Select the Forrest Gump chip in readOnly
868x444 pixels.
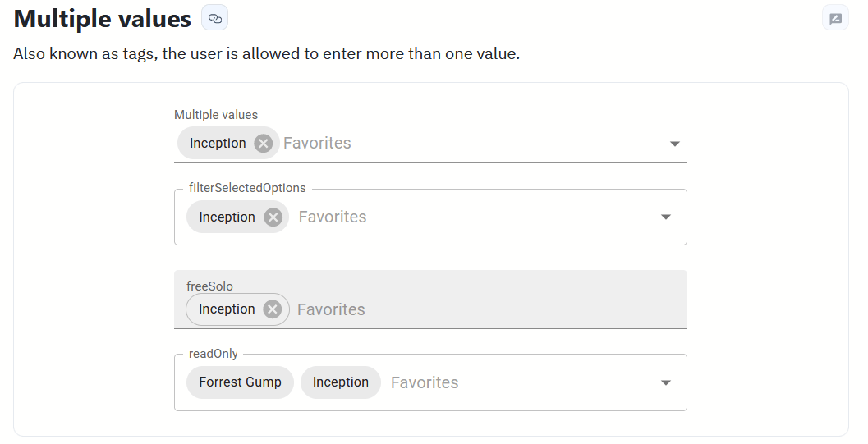[x=240, y=382]
